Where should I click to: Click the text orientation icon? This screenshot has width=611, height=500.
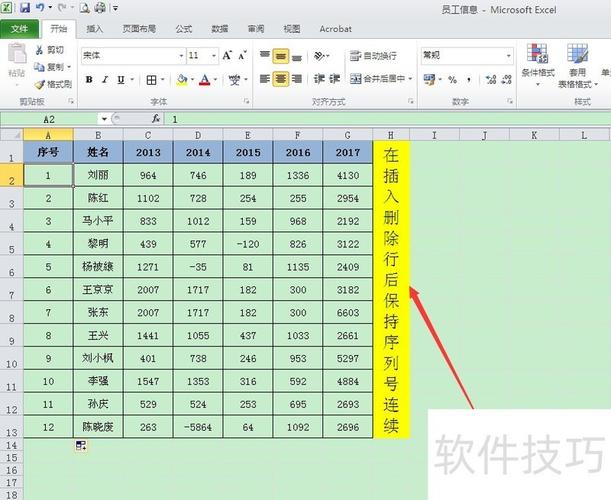(320, 56)
